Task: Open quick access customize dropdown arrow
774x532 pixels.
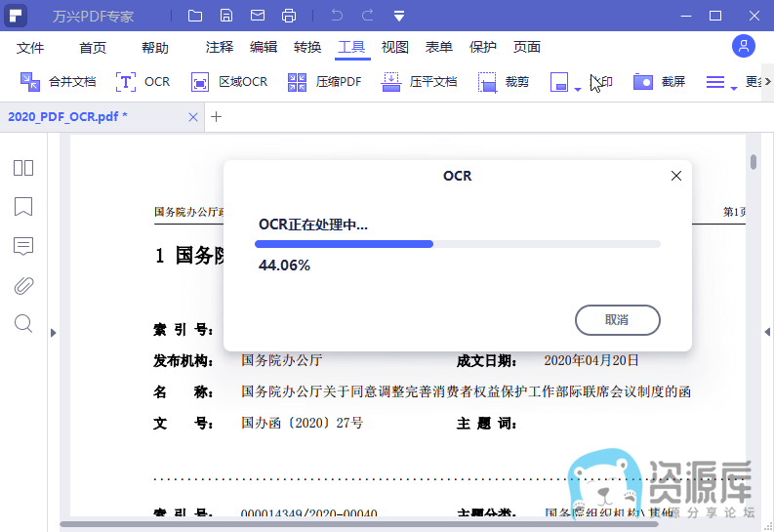Action: pyautogui.click(x=399, y=17)
